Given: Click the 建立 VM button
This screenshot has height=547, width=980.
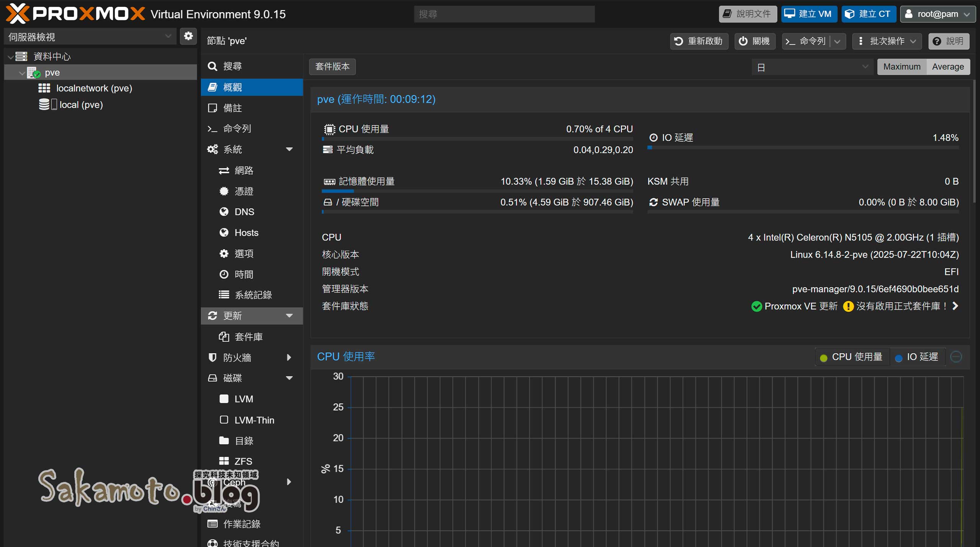Looking at the screenshot, I should click(808, 14).
